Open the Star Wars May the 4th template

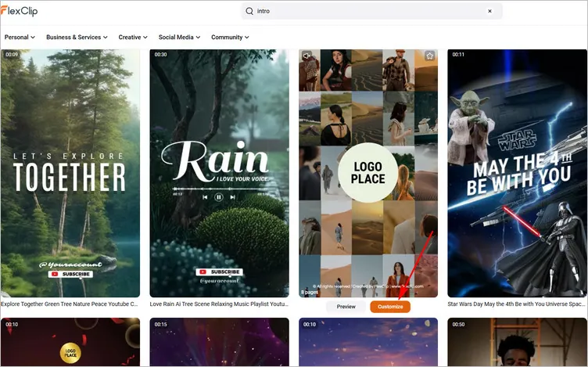(517, 174)
